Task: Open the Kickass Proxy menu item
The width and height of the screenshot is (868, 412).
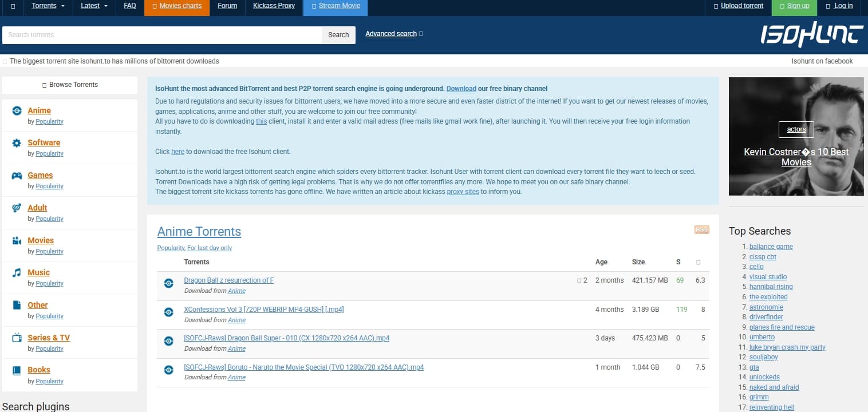Action: click(x=274, y=6)
